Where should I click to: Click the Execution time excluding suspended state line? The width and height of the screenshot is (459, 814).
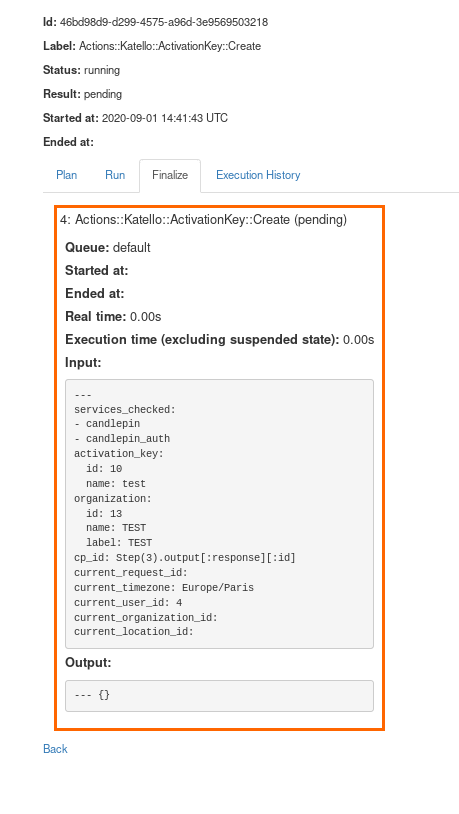[x=219, y=340]
